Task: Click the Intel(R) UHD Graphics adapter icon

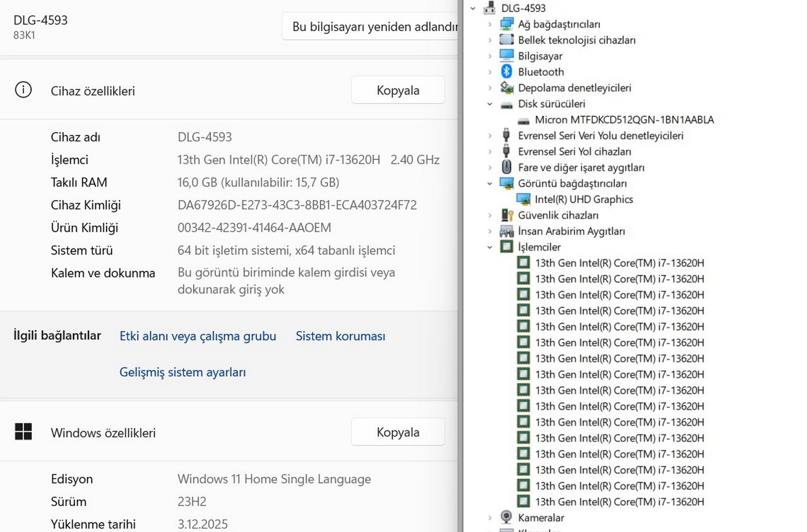Action: (x=523, y=199)
